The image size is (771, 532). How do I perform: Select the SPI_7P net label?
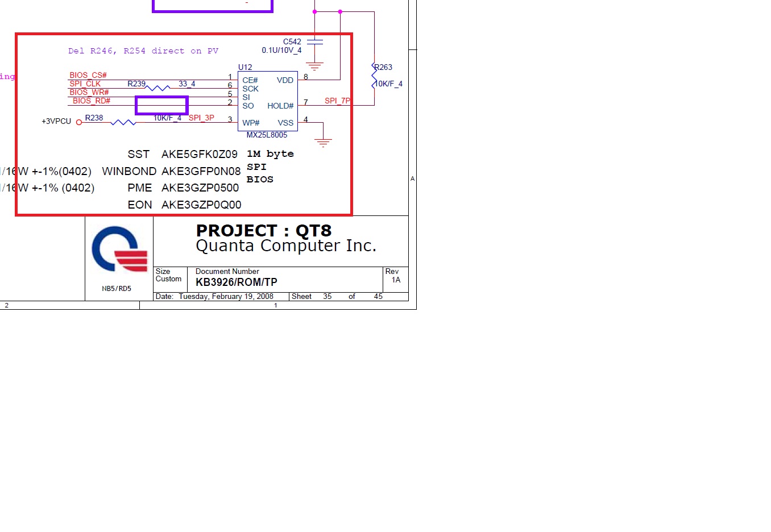pos(337,101)
